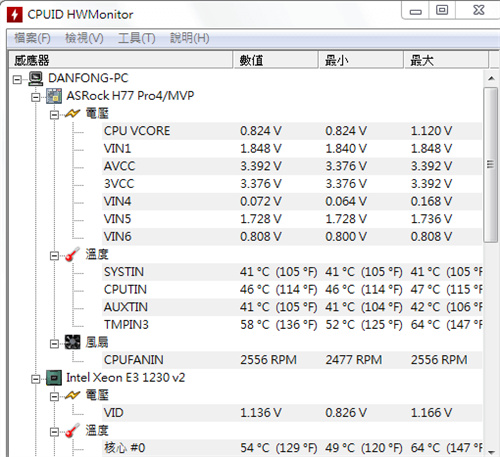Screen dimensions: 500x457
Task: Click the VID maximum value 1.166 V
Action: click(x=431, y=413)
